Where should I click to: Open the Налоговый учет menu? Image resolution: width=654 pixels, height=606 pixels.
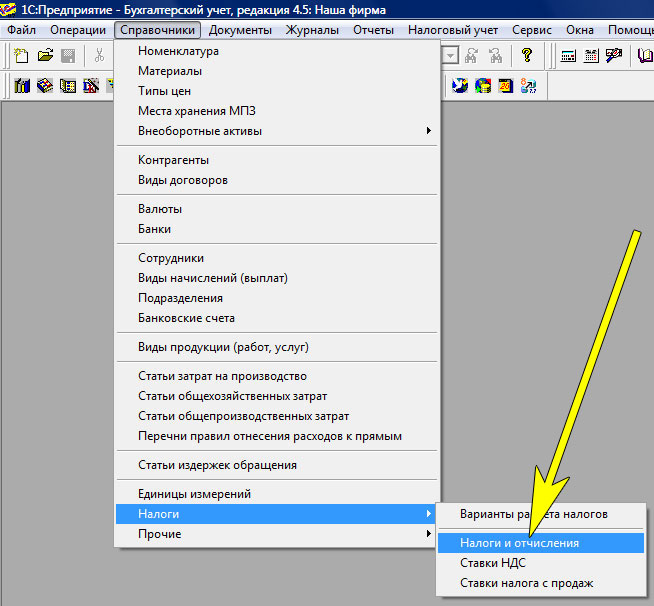453,30
